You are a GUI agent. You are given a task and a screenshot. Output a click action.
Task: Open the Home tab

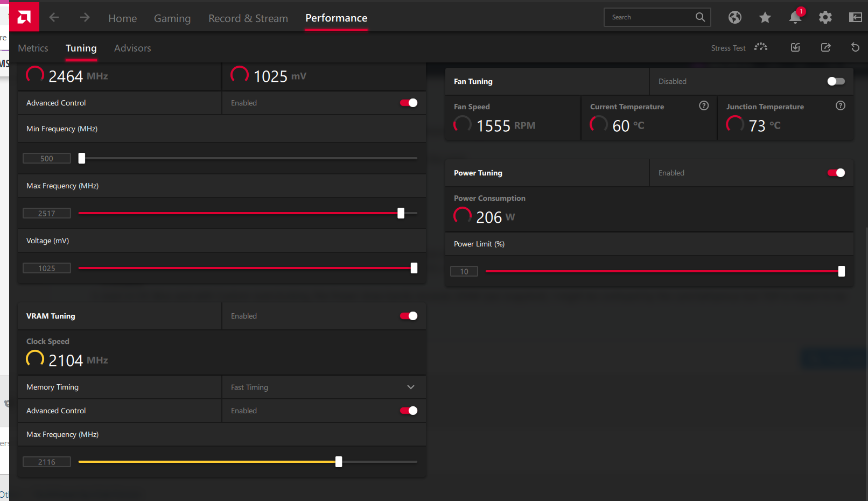pos(123,18)
